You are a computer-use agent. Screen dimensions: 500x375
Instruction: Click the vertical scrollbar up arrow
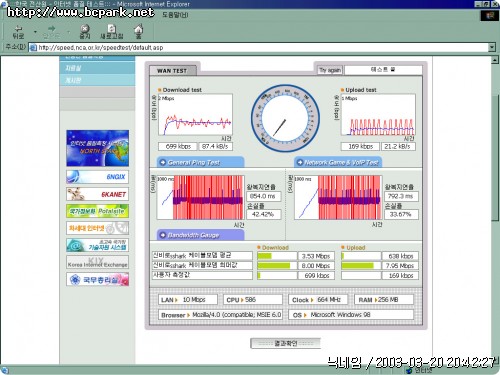495,60
